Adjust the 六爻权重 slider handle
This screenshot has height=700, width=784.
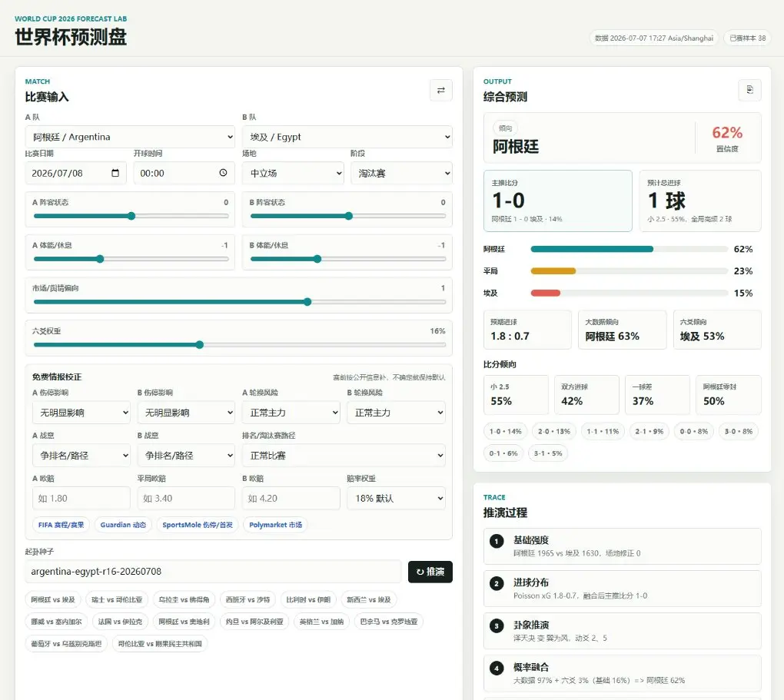[x=200, y=344]
